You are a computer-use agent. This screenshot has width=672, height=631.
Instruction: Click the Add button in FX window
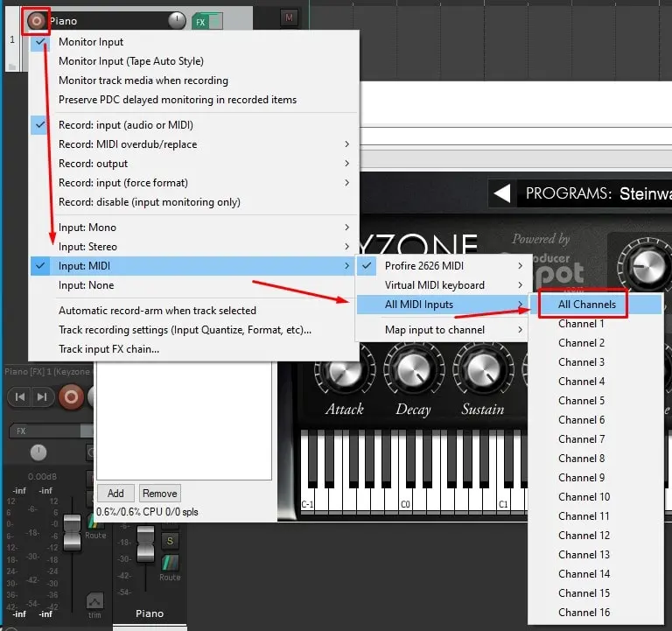[115, 494]
